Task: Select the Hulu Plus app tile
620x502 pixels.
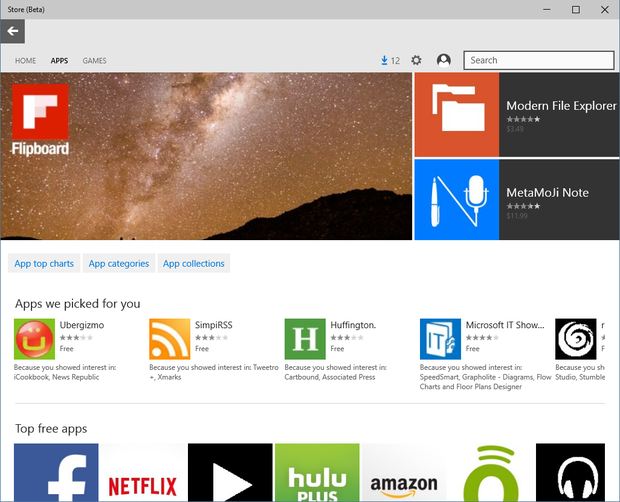Action: click(317, 473)
